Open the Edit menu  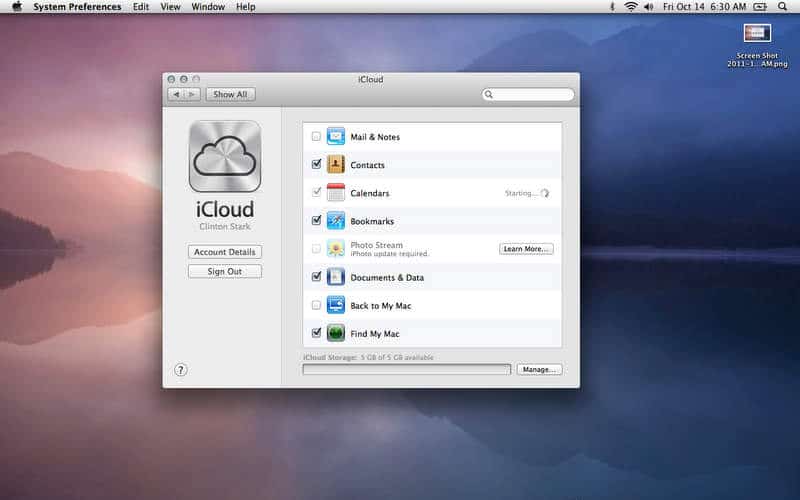pos(141,7)
